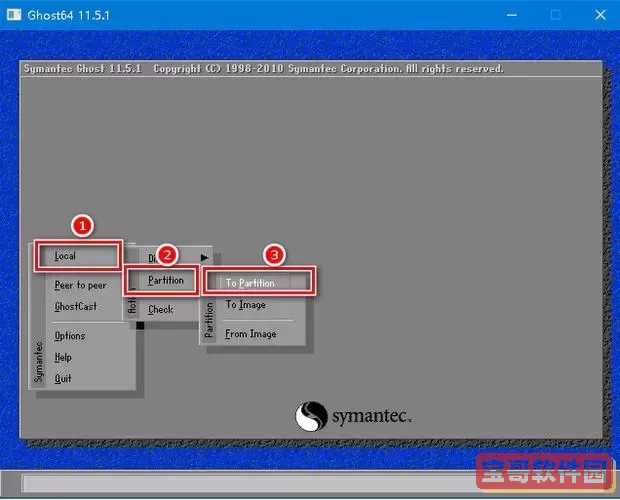The image size is (620, 500).
Task: Expand the Disk submenu arrow
Action: (204, 258)
